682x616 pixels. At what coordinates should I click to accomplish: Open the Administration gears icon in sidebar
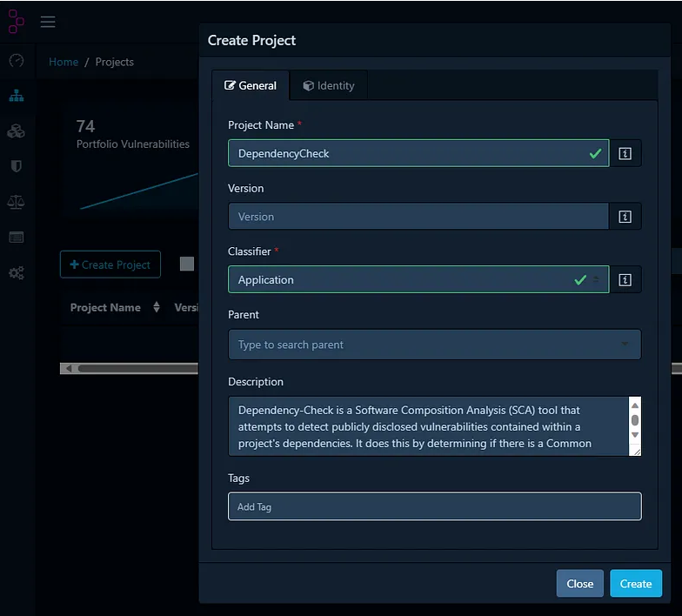(17, 273)
